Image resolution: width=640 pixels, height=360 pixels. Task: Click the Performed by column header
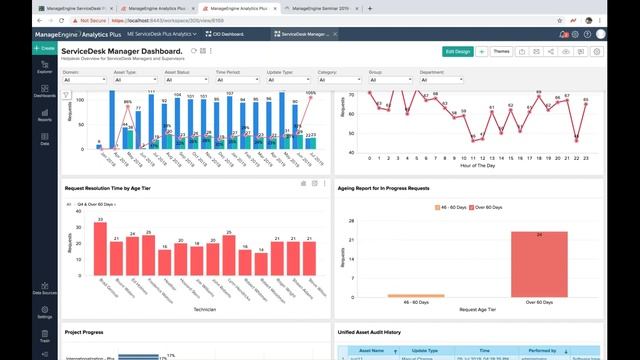(542, 351)
